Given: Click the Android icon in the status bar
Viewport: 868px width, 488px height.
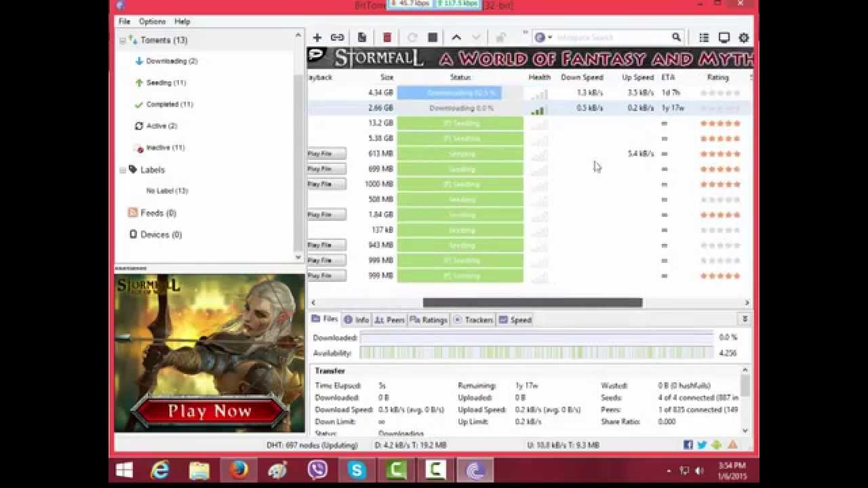Looking at the screenshot, I should click(717, 445).
